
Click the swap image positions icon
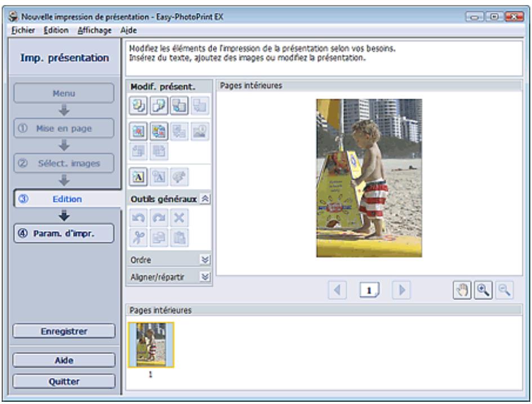(x=159, y=131)
